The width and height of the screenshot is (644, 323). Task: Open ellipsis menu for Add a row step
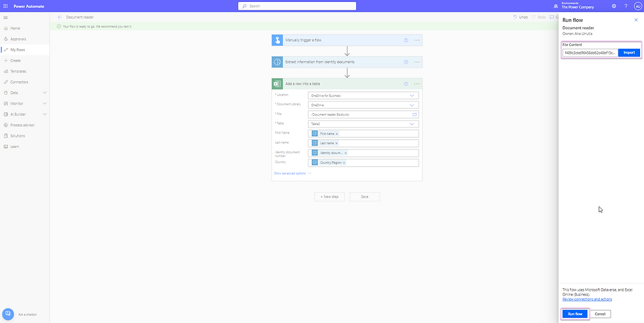[417, 84]
